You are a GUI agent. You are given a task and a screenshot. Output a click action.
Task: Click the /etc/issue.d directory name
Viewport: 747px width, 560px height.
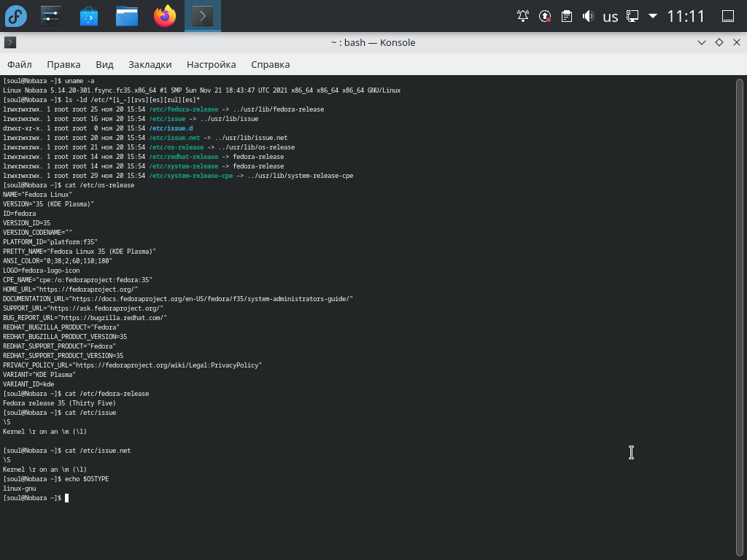pyautogui.click(x=171, y=128)
